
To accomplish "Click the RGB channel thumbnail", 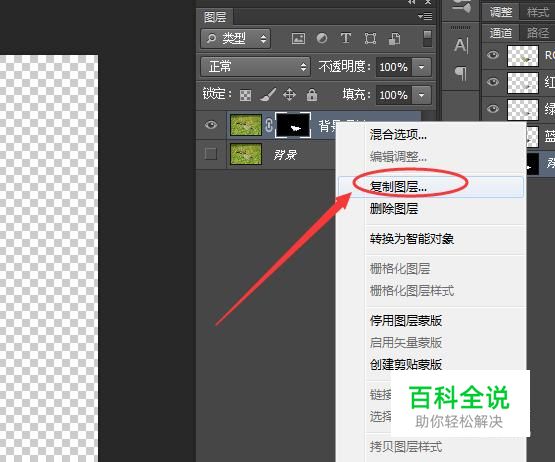I will (x=522, y=55).
